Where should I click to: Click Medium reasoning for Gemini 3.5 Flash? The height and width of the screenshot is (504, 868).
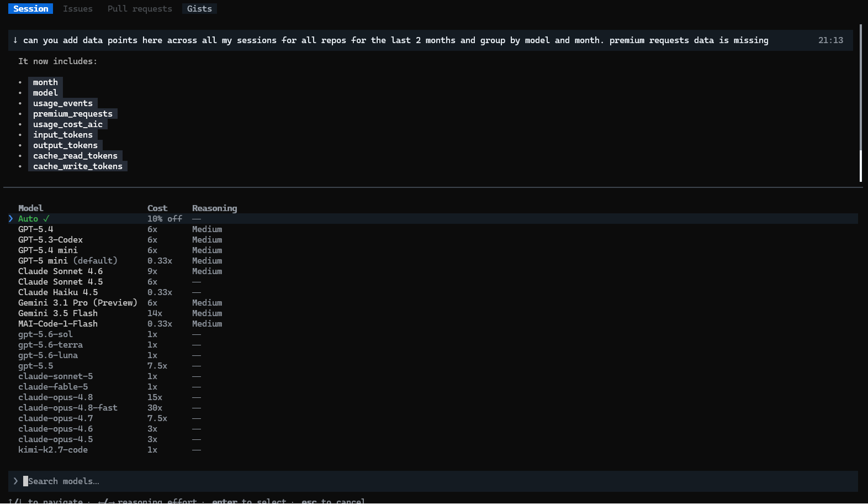(207, 313)
